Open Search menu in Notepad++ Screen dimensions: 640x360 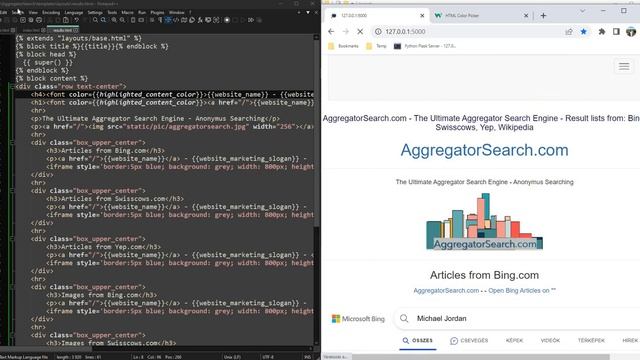(18, 12)
